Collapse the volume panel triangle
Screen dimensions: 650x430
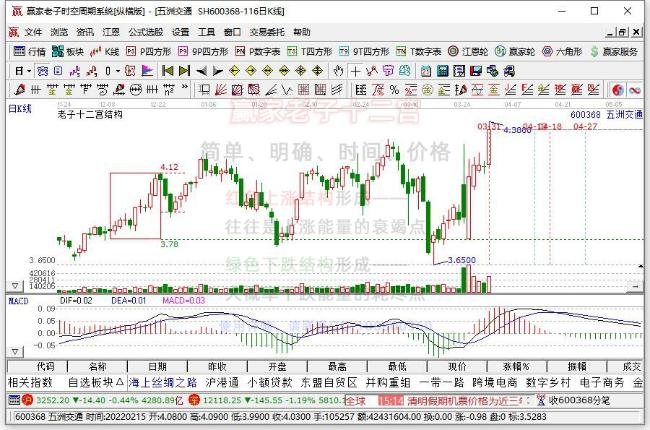pos(15,286)
